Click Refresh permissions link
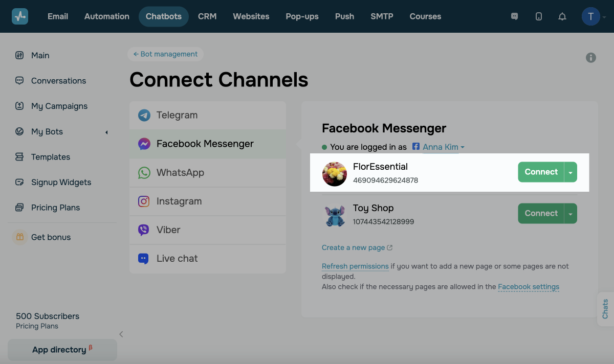 pyautogui.click(x=355, y=266)
